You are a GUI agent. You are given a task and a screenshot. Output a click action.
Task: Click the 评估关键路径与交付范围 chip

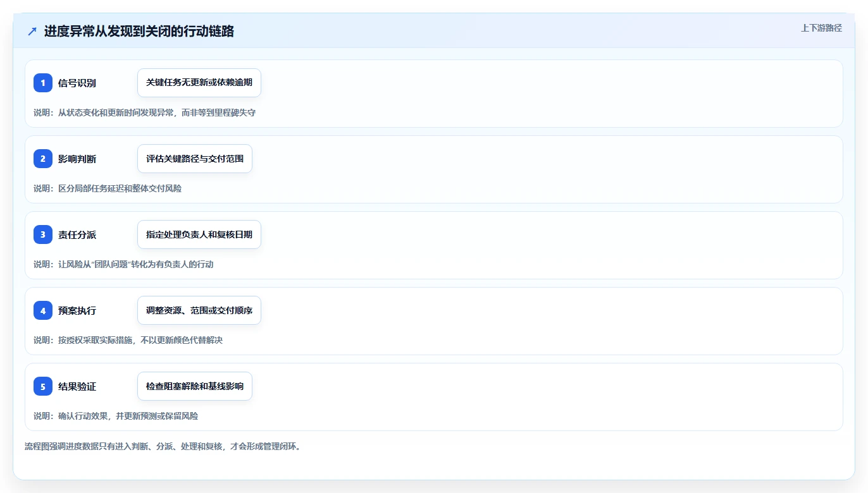[x=195, y=159]
